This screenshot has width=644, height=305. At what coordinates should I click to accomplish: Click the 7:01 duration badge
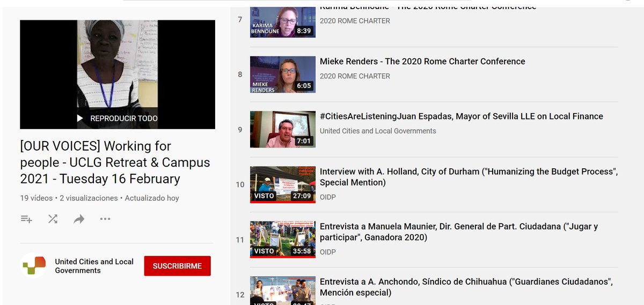[x=304, y=141]
